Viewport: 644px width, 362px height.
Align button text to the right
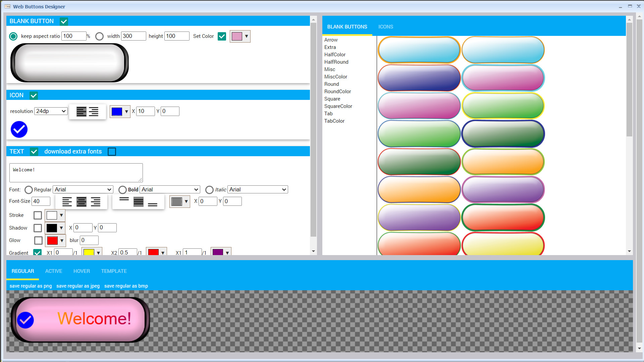pyautogui.click(x=96, y=201)
